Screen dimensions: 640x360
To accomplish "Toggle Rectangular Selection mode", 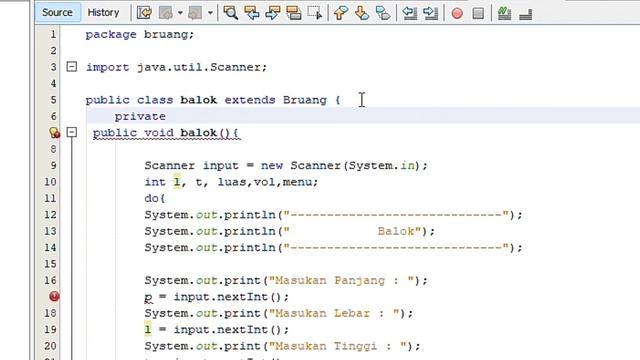I will point(315,13).
